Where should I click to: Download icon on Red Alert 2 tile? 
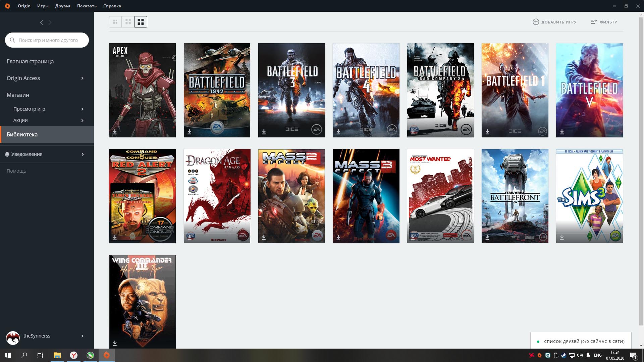(115, 237)
